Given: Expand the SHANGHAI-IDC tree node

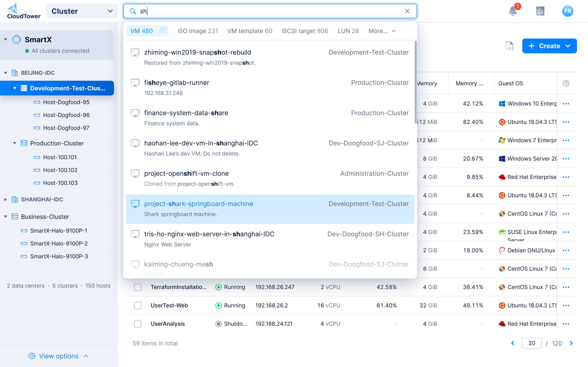Looking at the screenshot, I should 5,200.
